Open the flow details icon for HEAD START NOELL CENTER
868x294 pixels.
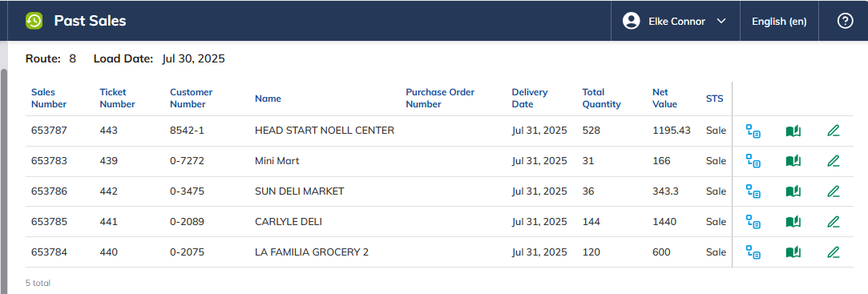pos(753,131)
